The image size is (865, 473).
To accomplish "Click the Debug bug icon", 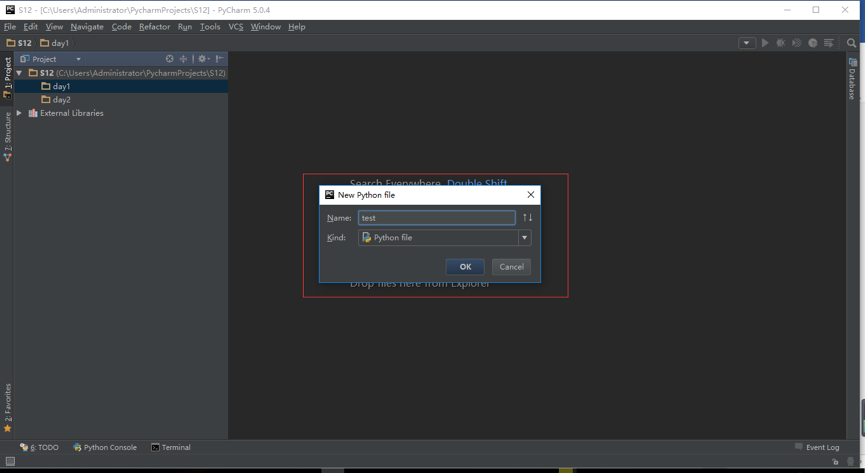I will 781,42.
